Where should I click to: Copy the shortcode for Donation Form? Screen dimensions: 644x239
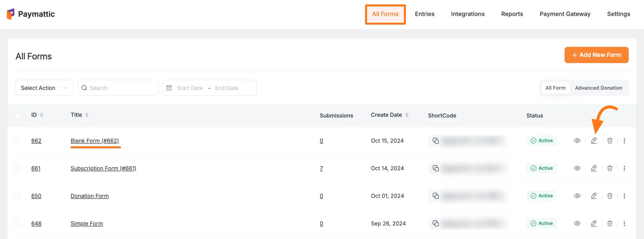(436, 196)
